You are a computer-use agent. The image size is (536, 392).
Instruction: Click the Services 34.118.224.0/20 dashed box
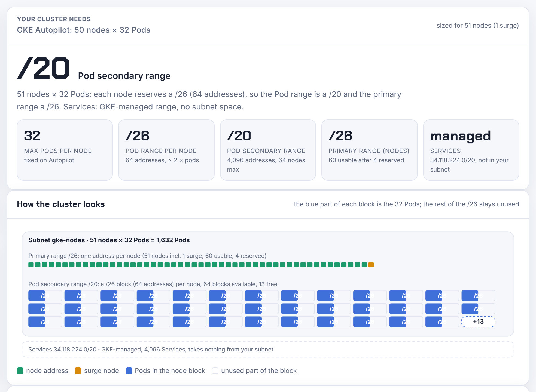[268, 350]
